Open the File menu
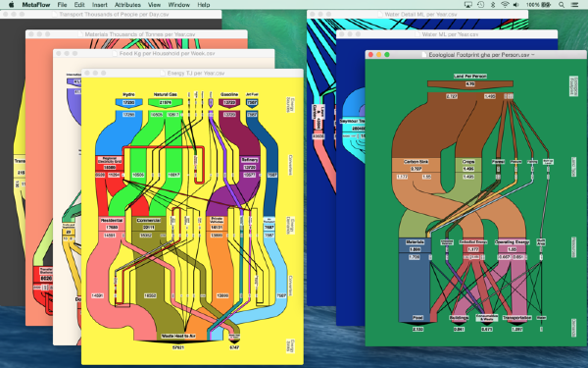The image size is (588, 368). click(x=62, y=5)
